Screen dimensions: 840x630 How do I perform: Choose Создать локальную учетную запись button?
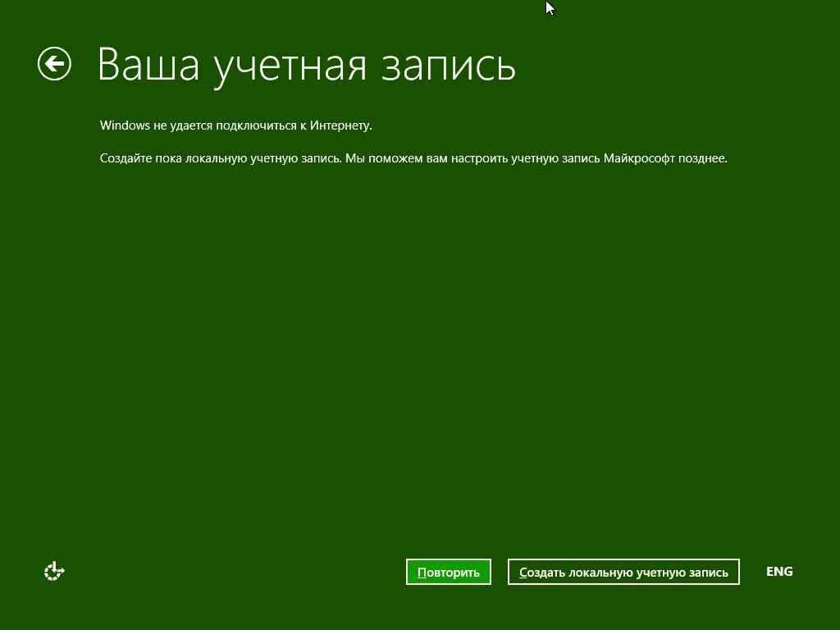click(623, 572)
